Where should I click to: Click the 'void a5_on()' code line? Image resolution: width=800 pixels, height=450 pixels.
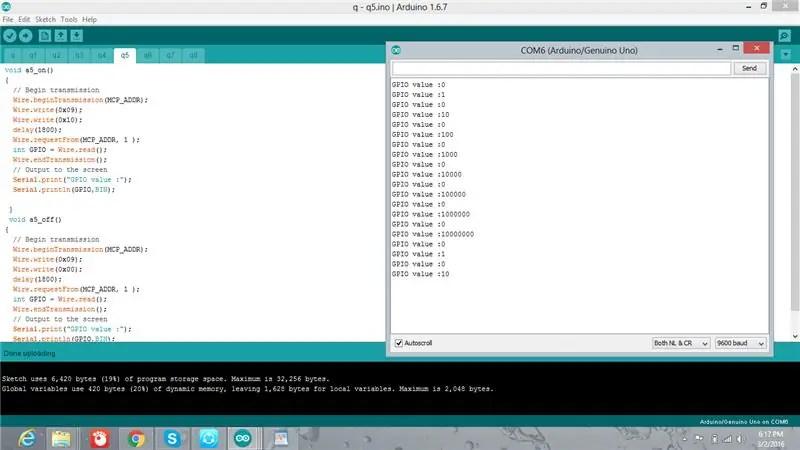29,70
